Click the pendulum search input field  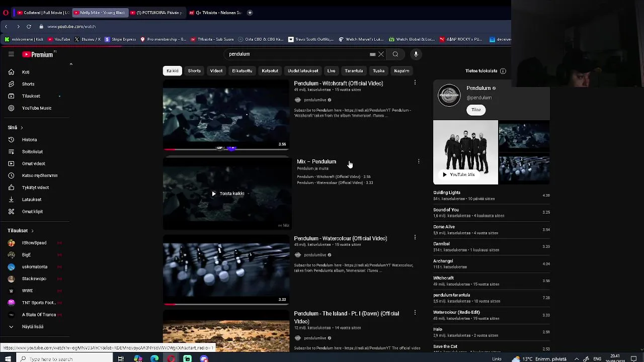point(297,54)
